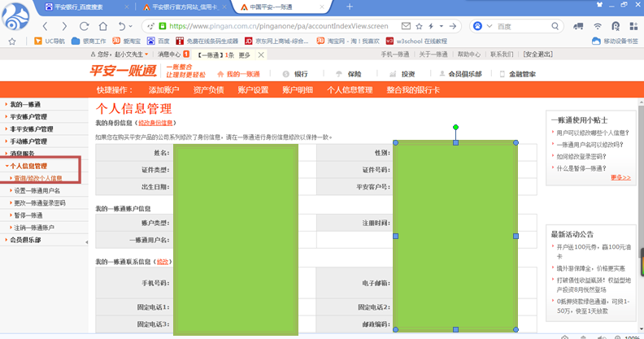Click 资产负债 in the quick actions bar
This screenshot has width=644, height=339.
(x=208, y=90)
